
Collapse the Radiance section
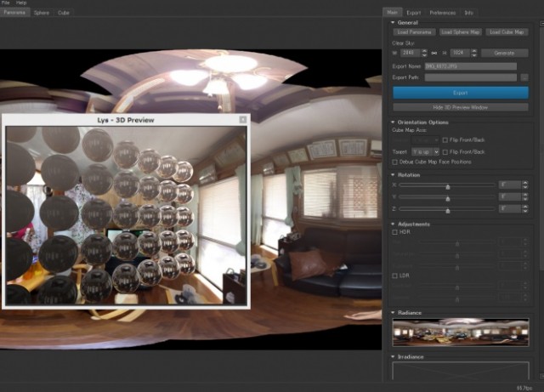tap(393, 313)
